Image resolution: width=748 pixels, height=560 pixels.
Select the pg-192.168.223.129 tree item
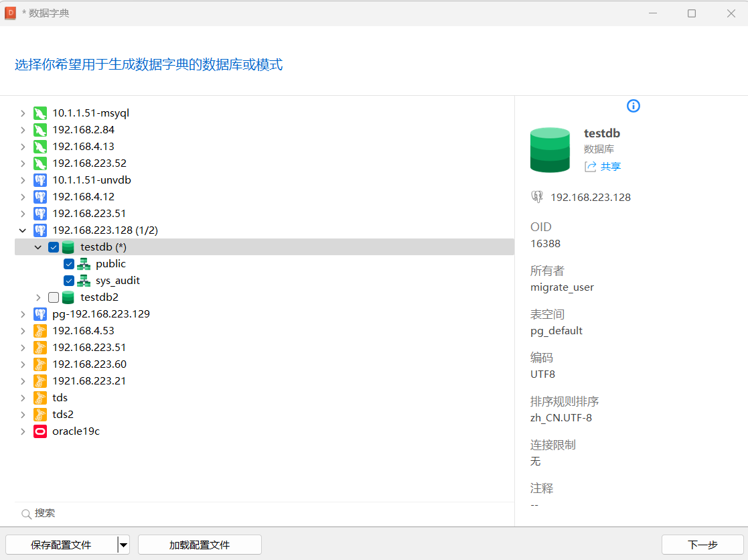pyautogui.click(x=100, y=314)
